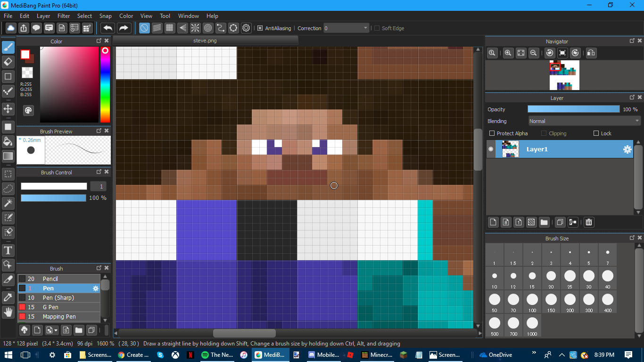The image size is (644, 362).
Task: Toggle visibility of Layer1
Action: (491, 149)
